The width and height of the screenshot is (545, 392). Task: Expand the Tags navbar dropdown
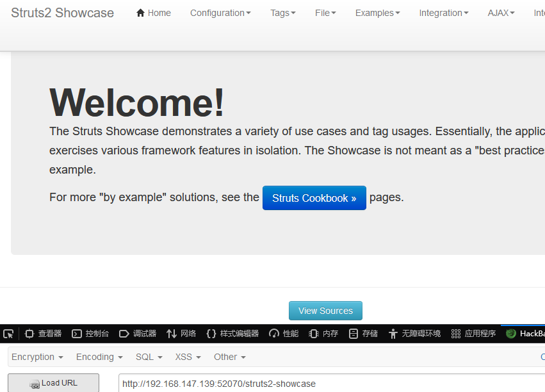click(x=283, y=13)
